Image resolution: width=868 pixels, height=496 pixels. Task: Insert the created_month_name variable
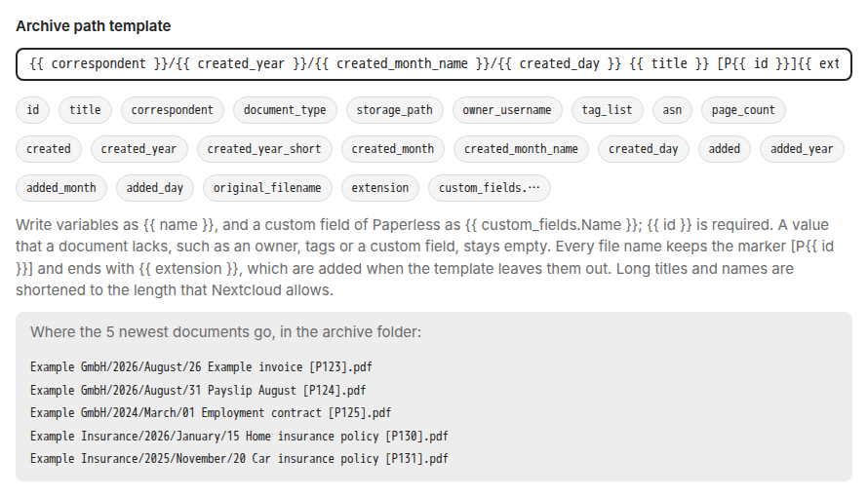521,149
